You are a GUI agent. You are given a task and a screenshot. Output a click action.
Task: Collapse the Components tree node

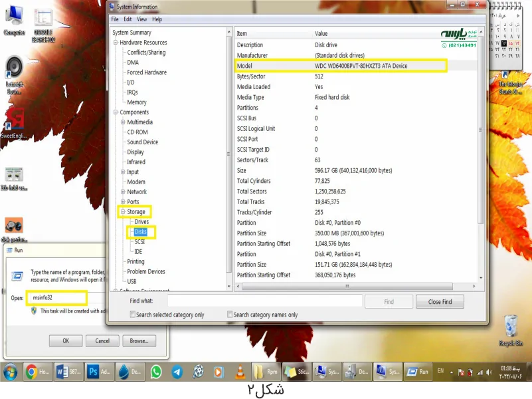[116, 112]
